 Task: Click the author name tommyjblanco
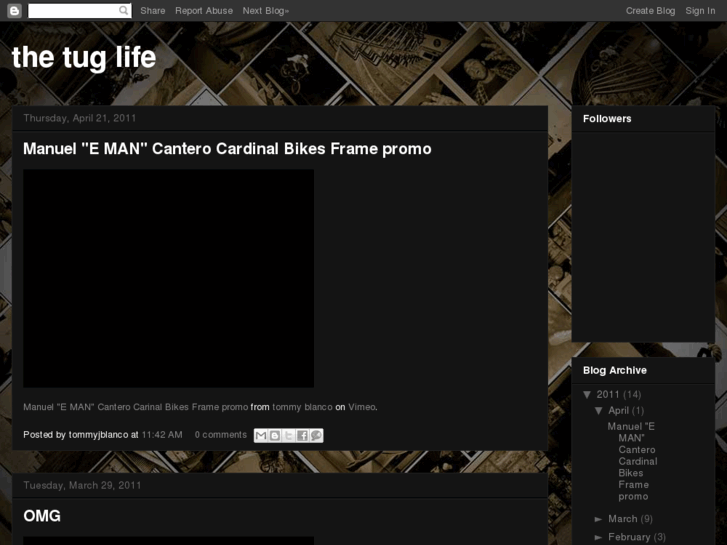[98, 435]
